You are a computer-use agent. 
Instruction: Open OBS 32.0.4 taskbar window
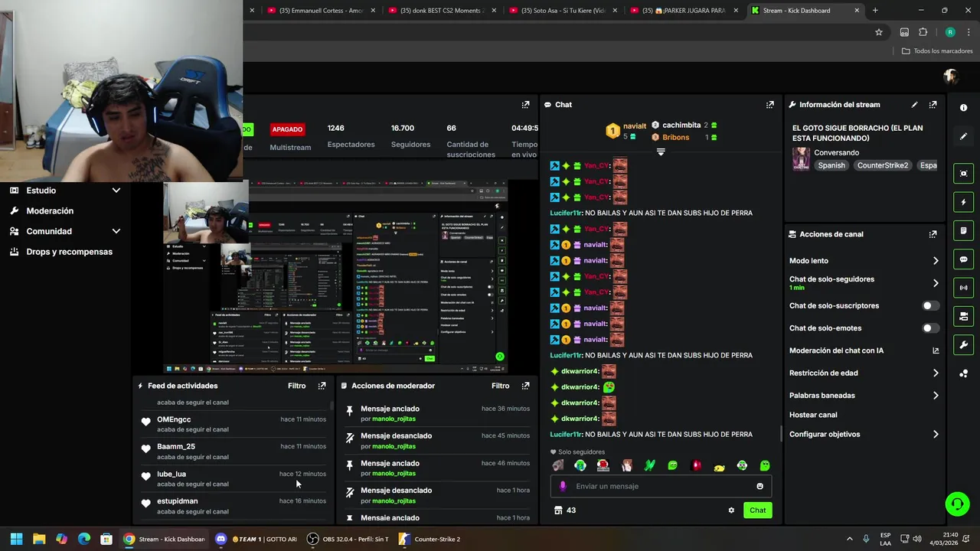[348, 539]
